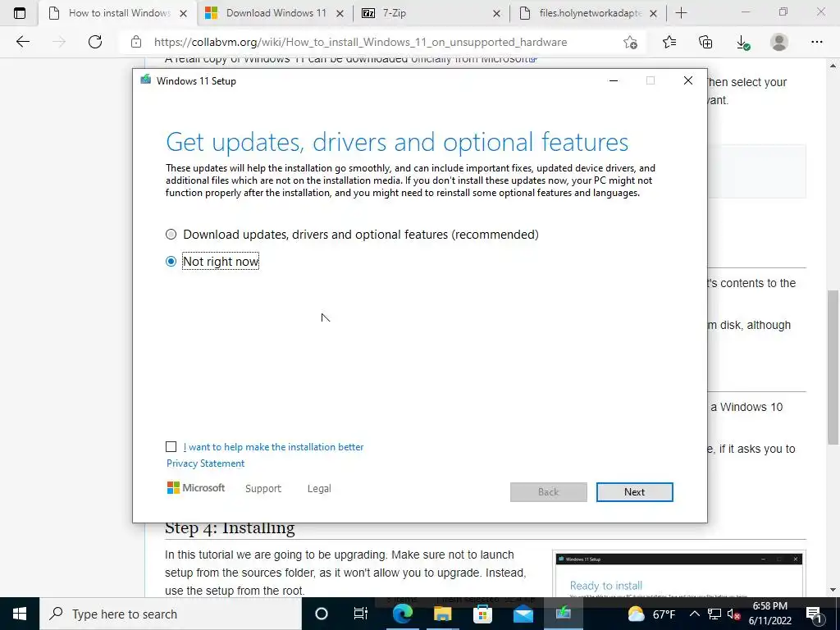Check I want to help make installation better
The width and height of the screenshot is (840, 630).
[x=171, y=447]
